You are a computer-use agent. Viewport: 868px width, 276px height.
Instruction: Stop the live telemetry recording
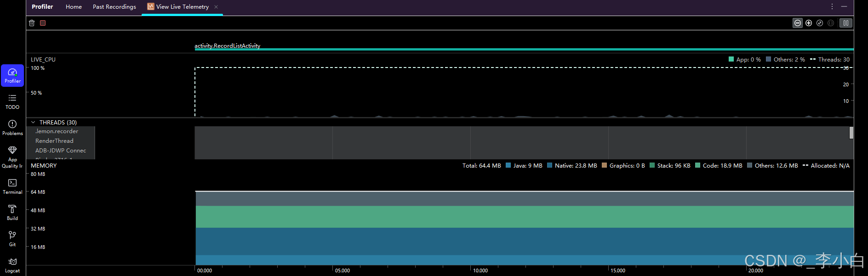(x=43, y=23)
